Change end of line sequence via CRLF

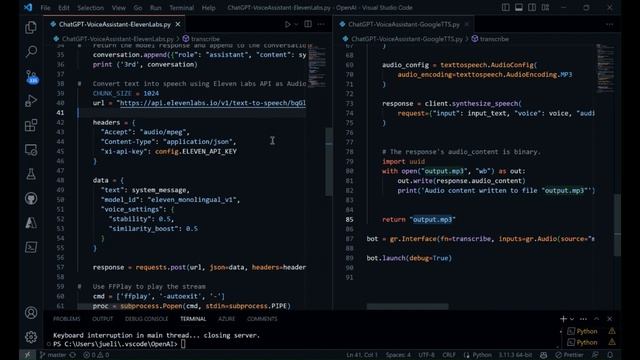(x=449, y=355)
